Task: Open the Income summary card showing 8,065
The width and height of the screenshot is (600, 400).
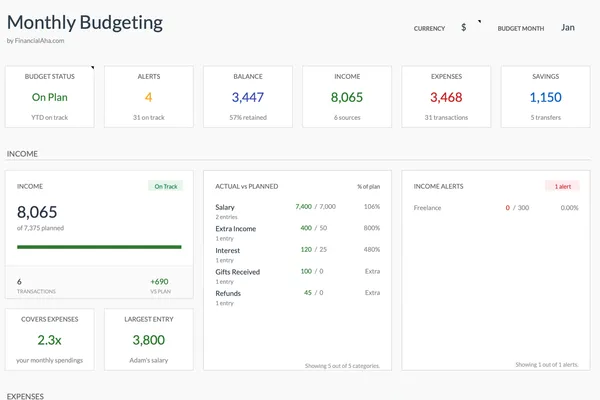Action: [346, 97]
